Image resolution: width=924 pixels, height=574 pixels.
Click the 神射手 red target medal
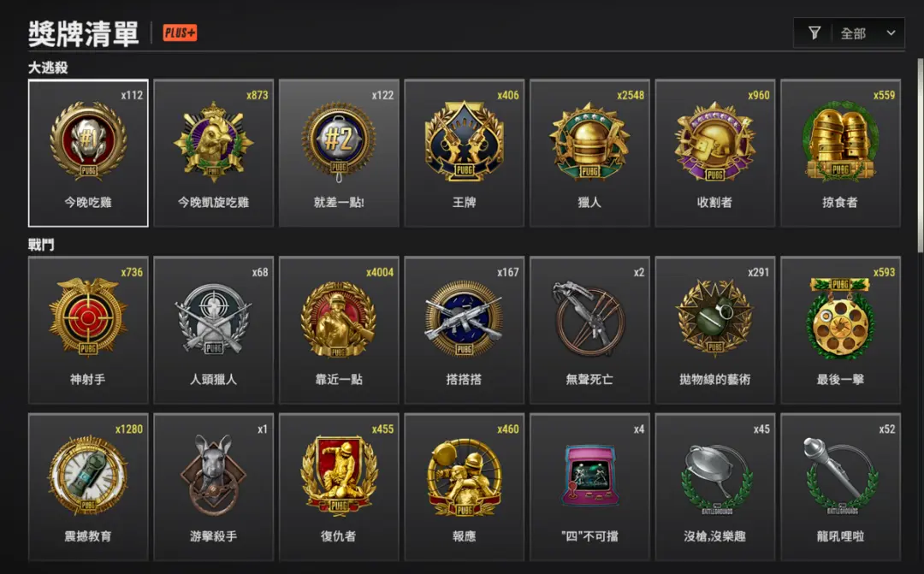(88, 330)
